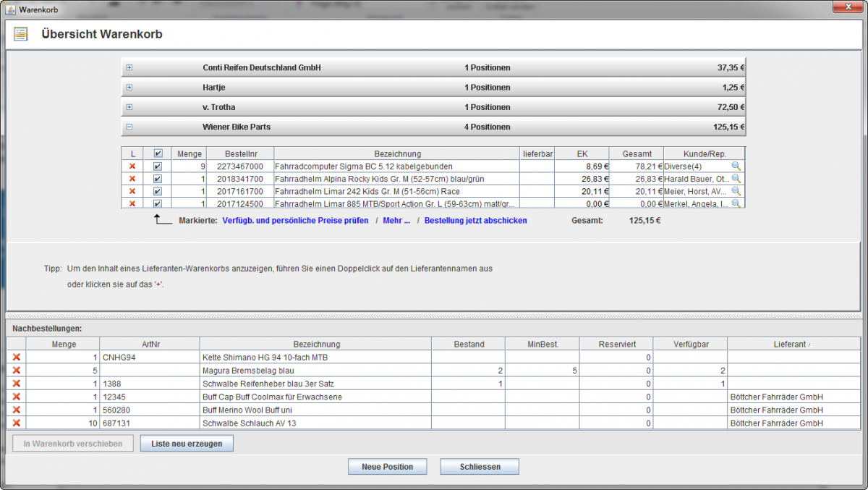
Task: Toggle the select-all checkbox in table header
Action: click(x=158, y=153)
